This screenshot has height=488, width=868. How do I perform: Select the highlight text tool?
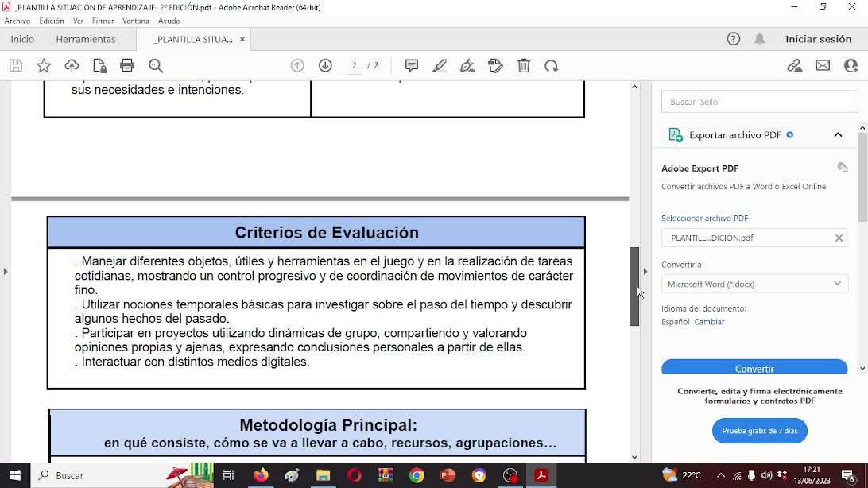(440, 66)
